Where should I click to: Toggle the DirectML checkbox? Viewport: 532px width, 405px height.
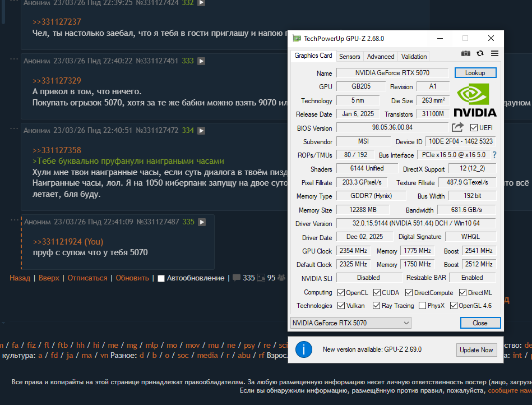pos(462,293)
